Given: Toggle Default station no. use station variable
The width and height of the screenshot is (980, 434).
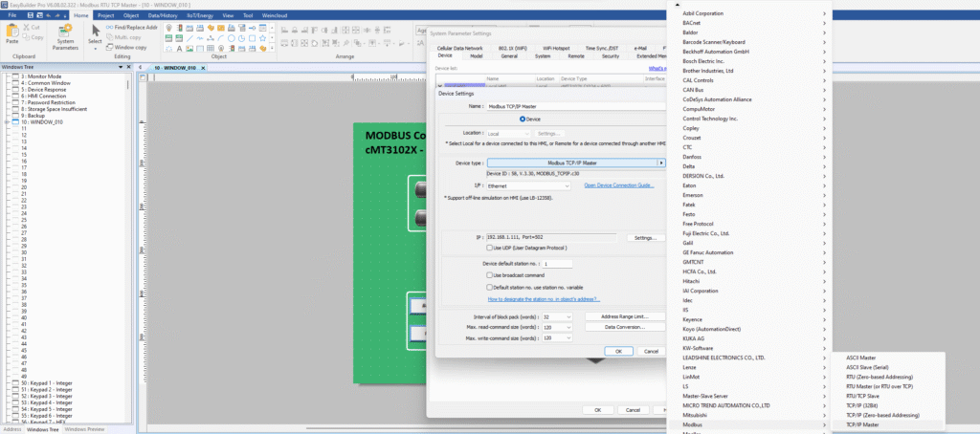Looking at the screenshot, I should coord(489,287).
